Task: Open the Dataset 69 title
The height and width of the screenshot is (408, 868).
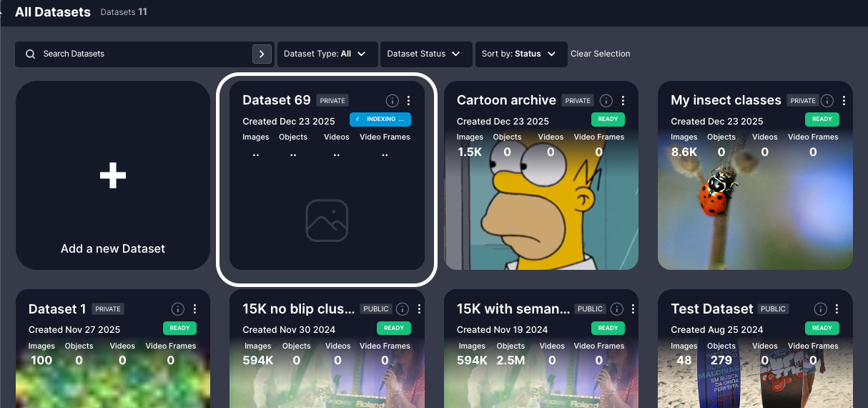Action: [277, 100]
